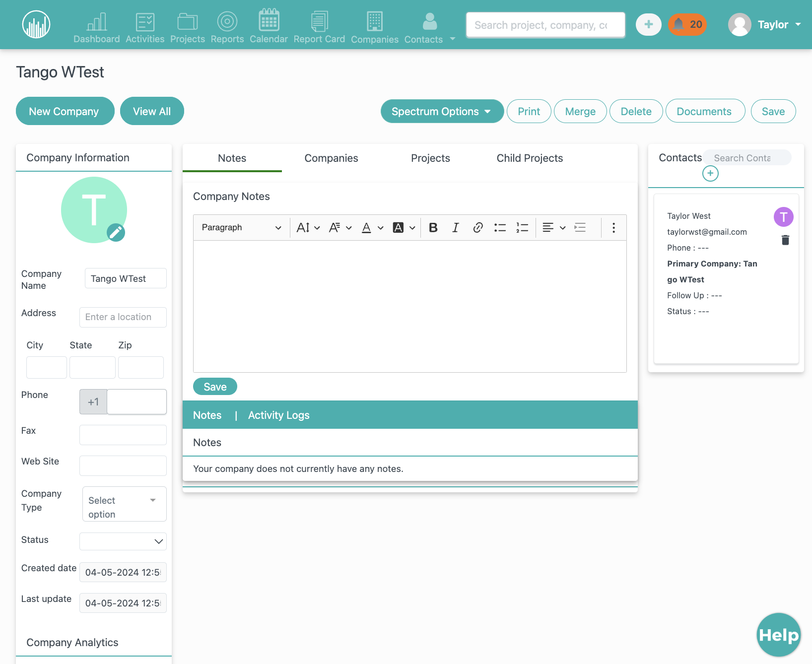Viewport: 812px width, 664px height.
Task: Open the Projects nav item
Action: tap(188, 28)
